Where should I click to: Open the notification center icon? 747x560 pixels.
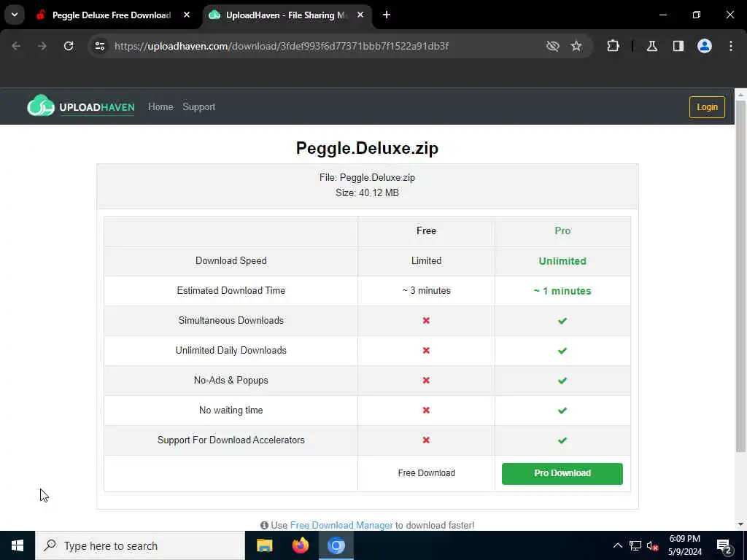click(x=724, y=546)
